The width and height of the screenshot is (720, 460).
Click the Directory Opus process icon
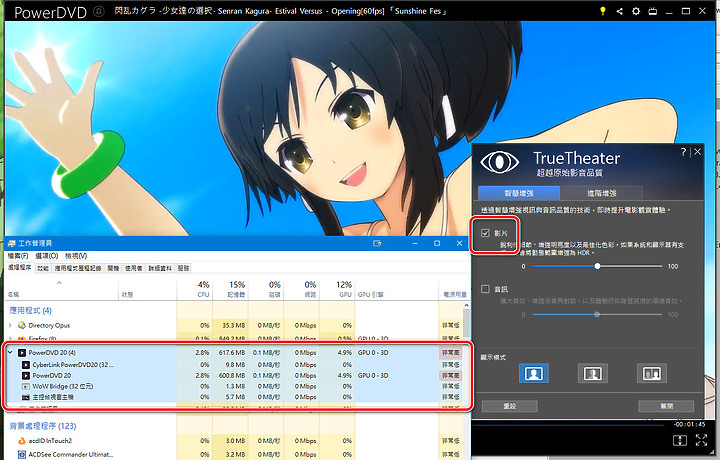point(22,325)
